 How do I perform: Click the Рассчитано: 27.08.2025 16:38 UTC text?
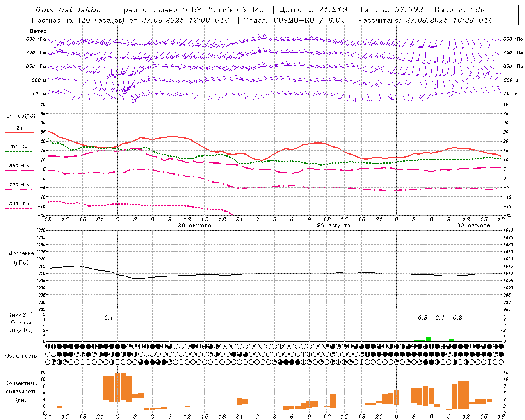point(426,20)
